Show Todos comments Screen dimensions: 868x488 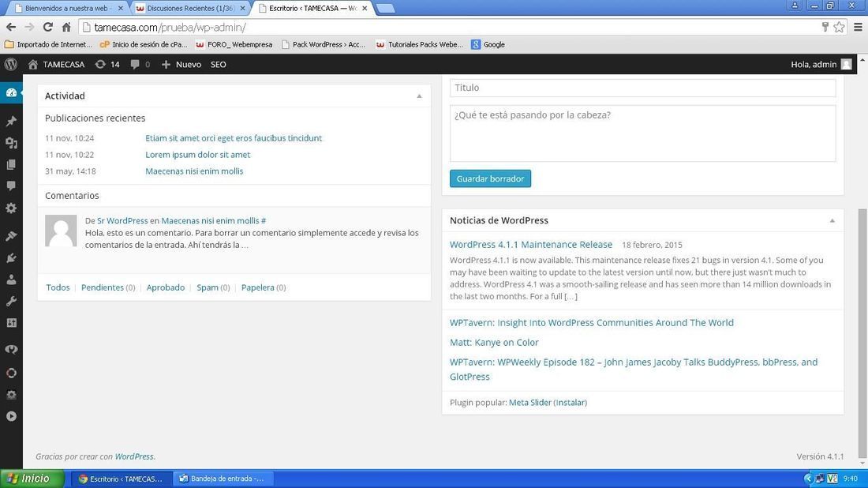tap(58, 287)
